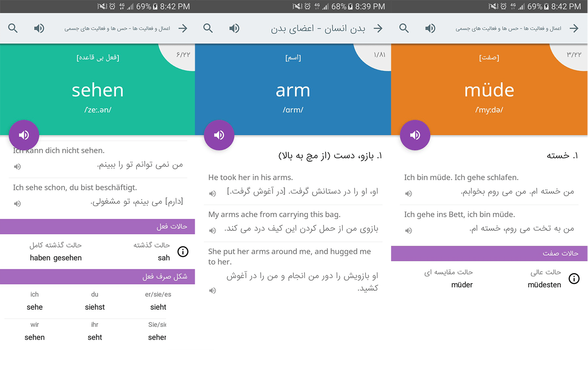Play audio for 'Ich gehe ins Bett' sentence
Screen dimensions: 588x378
pyautogui.click(x=409, y=231)
